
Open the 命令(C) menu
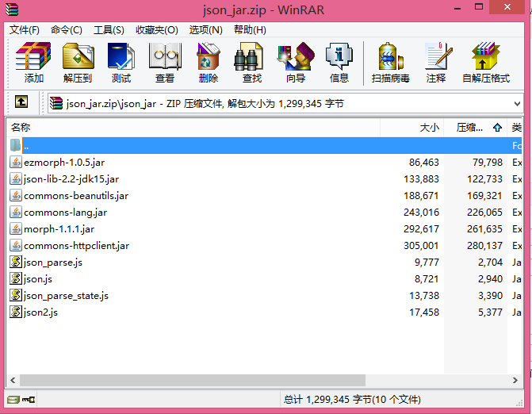point(66,30)
